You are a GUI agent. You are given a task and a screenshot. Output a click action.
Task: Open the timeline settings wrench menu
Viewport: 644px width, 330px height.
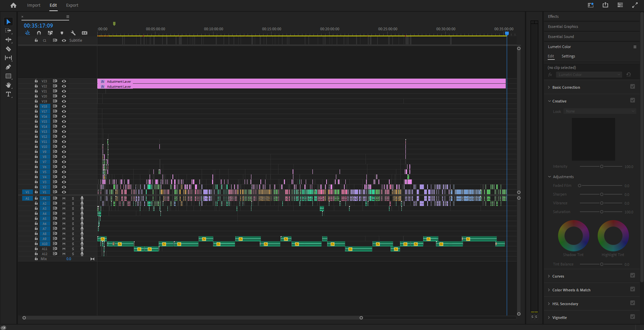(73, 33)
